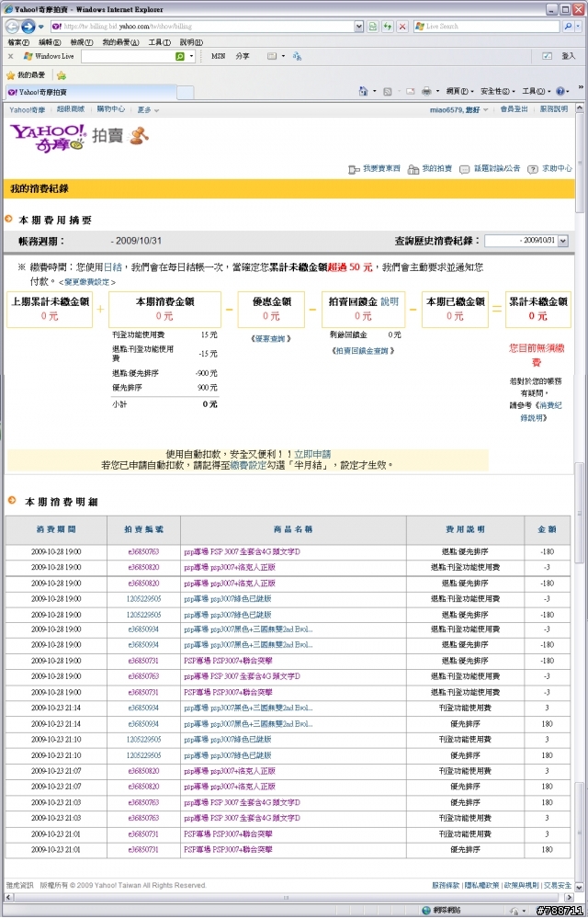
Task: Click the new tab button
Action: pos(185,93)
